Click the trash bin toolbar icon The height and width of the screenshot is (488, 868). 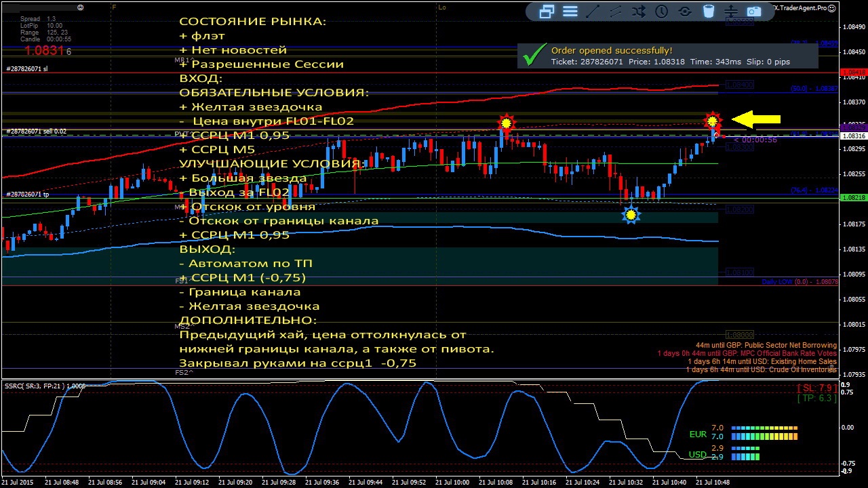709,11
